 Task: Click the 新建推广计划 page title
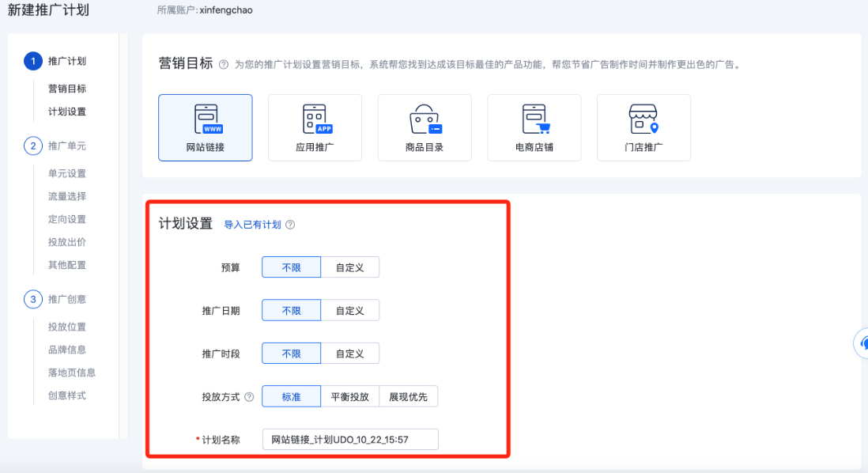point(48,10)
